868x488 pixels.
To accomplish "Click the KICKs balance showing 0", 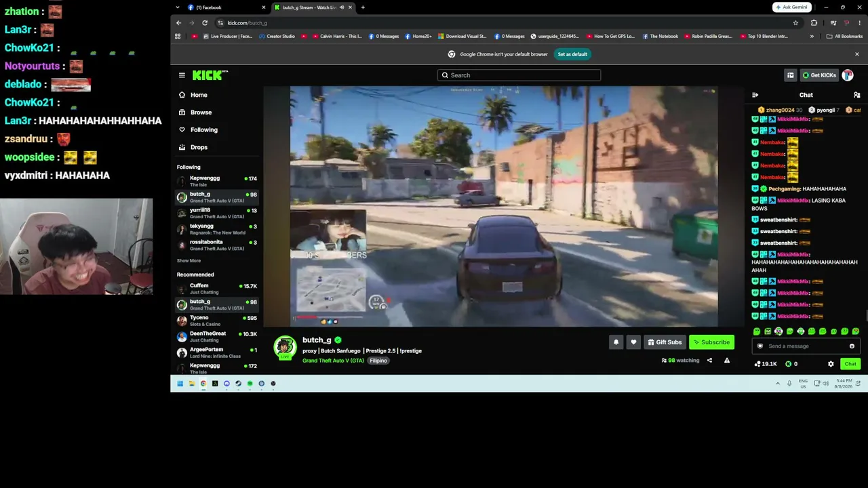I will (x=791, y=364).
